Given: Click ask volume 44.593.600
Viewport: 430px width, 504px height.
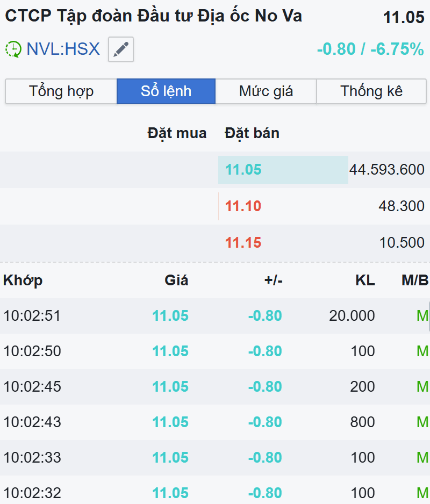Looking at the screenshot, I should pos(387,170).
